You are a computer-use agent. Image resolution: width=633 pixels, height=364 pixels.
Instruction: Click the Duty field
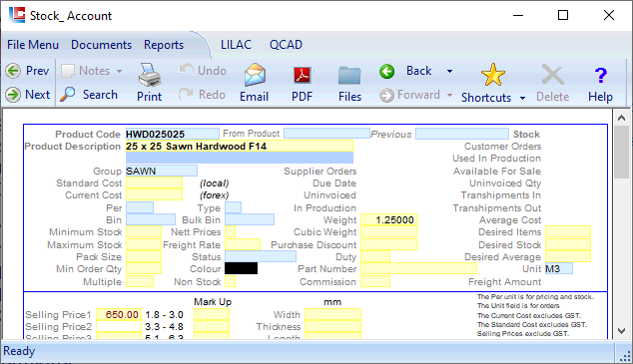pyautogui.click(x=375, y=256)
